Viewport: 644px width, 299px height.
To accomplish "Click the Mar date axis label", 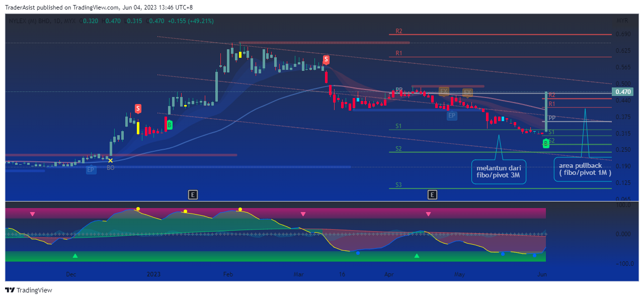I will [x=298, y=275].
